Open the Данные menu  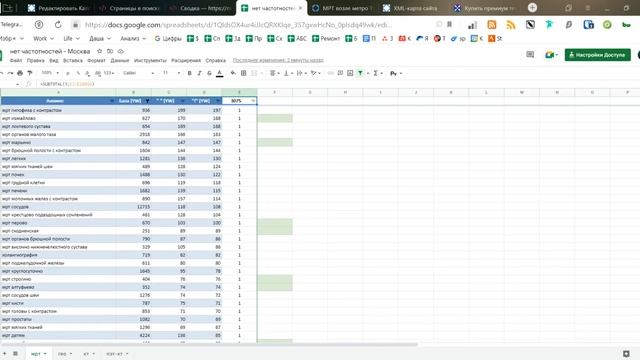[120, 60]
